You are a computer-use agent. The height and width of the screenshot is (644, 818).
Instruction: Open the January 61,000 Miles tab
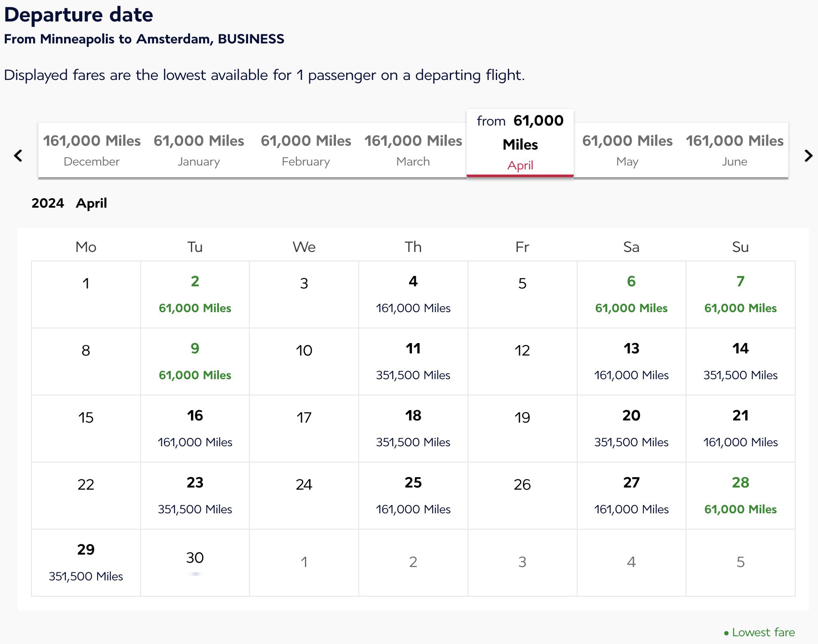click(199, 150)
